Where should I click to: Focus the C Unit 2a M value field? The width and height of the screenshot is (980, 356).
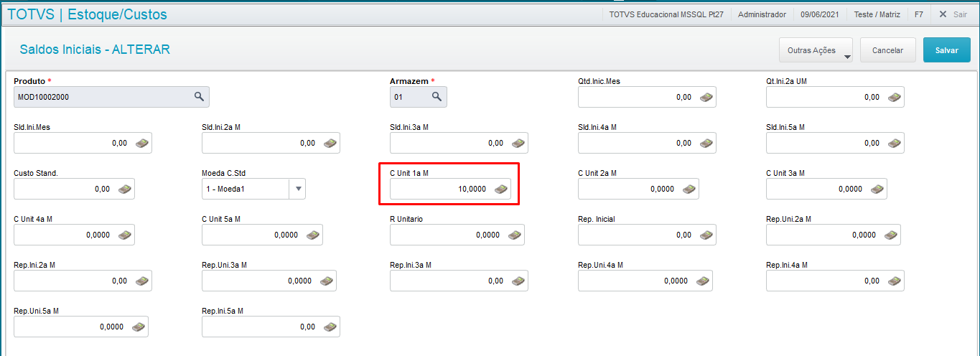pyautogui.click(x=638, y=189)
